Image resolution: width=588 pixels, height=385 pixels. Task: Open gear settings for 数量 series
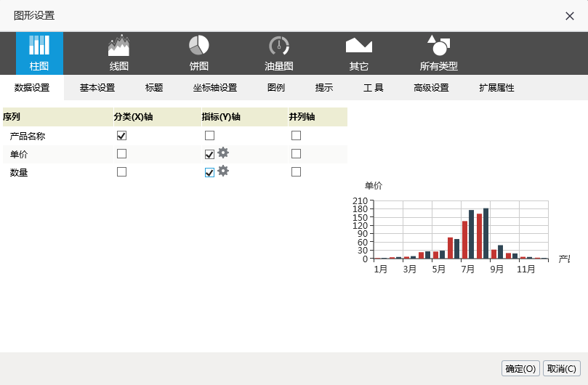(x=223, y=171)
